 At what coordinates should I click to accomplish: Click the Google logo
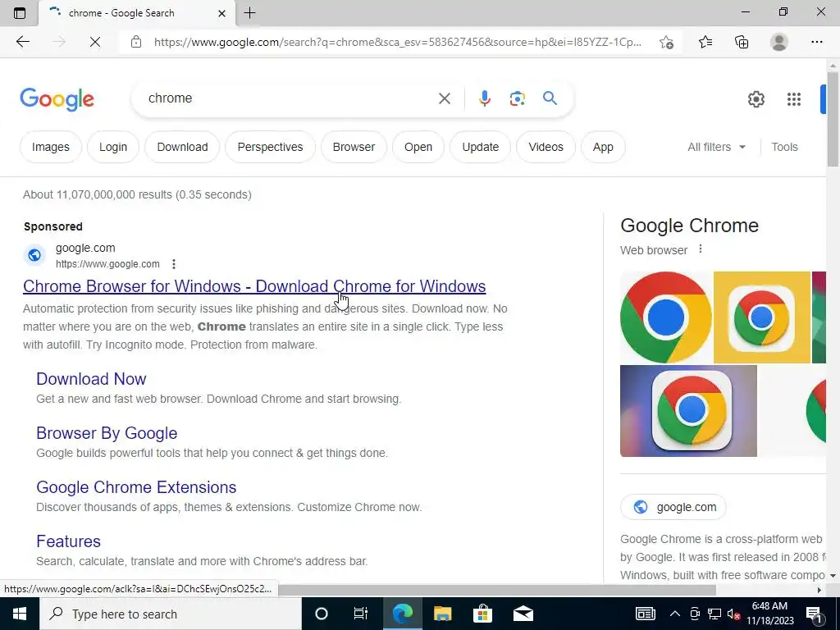pos(57,99)
